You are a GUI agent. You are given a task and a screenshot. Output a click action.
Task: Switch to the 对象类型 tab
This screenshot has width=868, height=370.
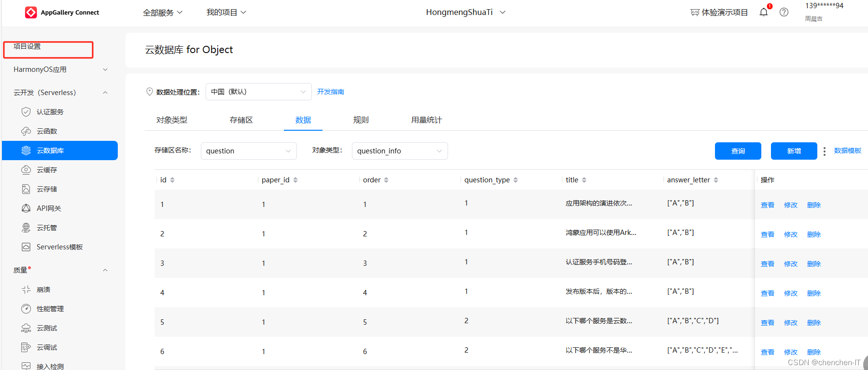click(x=171, y=120)
